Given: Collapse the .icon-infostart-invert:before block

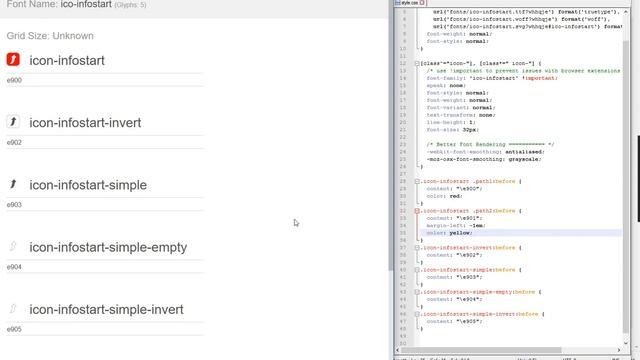Looking at the screenshot, I should click(x=417, y=248).
